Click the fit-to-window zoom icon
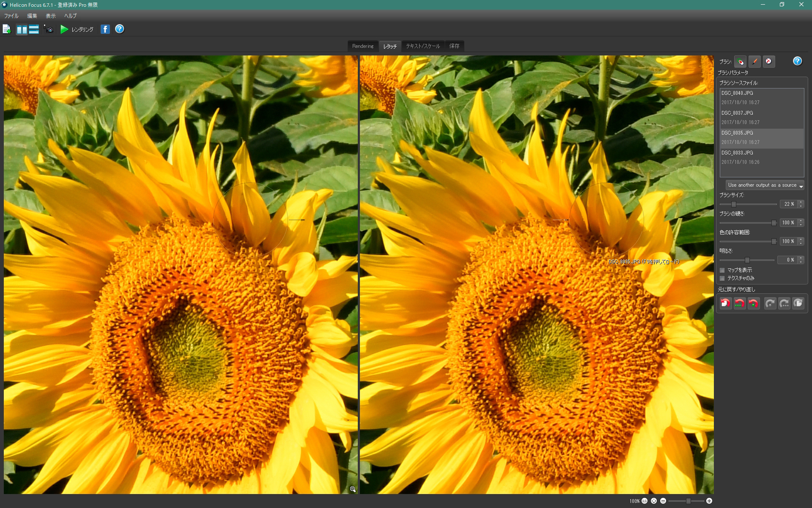This screenshot has width=812, height=508. coord(654,501)
